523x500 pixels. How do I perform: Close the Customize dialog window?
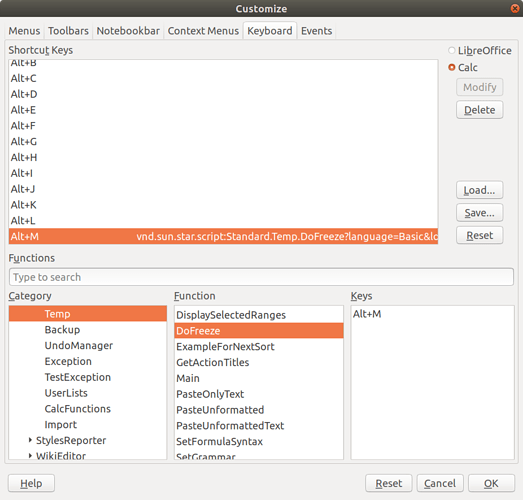point(515,8)
